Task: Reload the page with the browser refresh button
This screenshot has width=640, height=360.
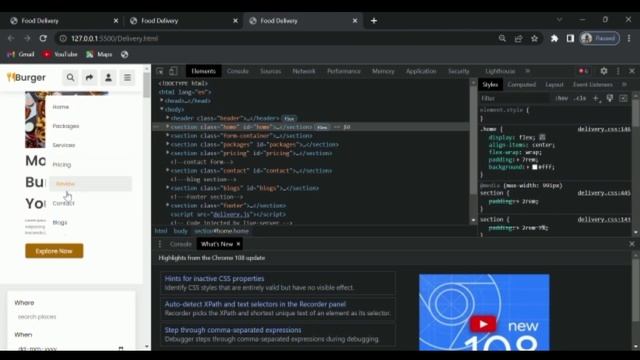Action: (43, 38)
